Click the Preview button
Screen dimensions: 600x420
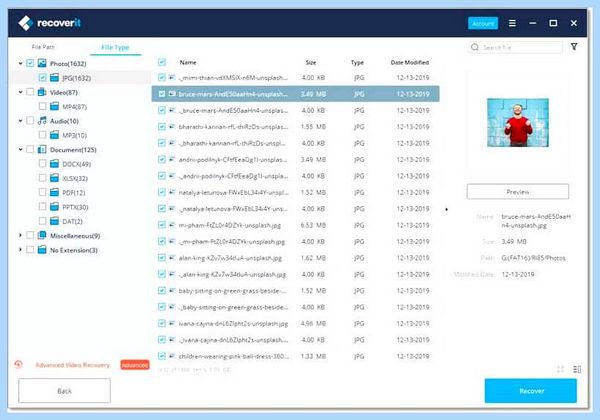click(x=518, y=192)
